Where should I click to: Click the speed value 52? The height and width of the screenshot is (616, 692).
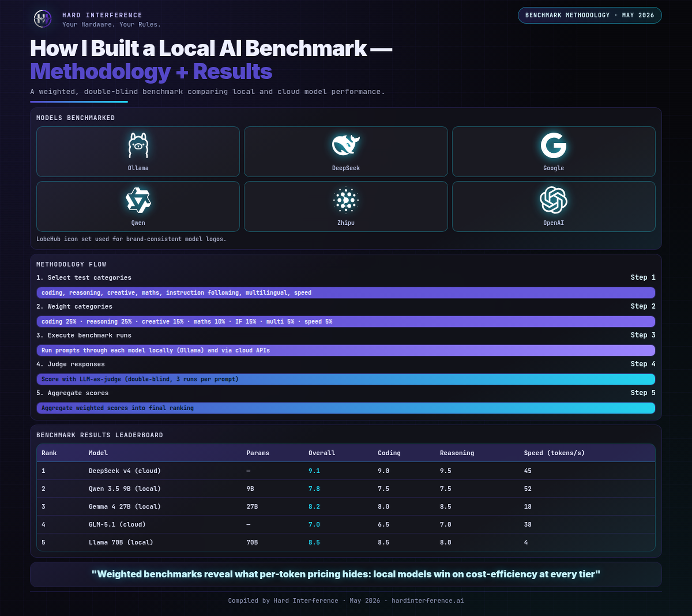(527, 489)
